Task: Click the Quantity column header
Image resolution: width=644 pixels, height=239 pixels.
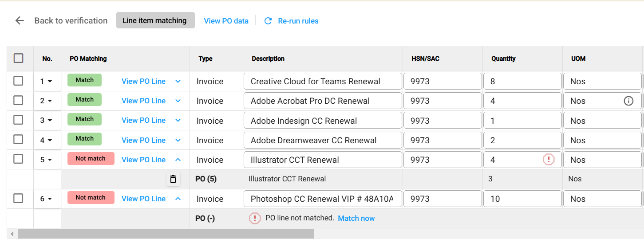Action: (503, 59)
